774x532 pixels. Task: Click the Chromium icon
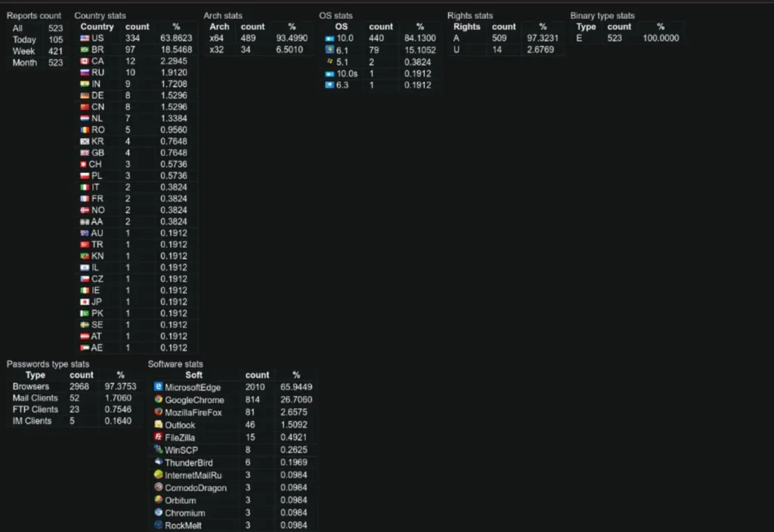[x=159, y=512]
